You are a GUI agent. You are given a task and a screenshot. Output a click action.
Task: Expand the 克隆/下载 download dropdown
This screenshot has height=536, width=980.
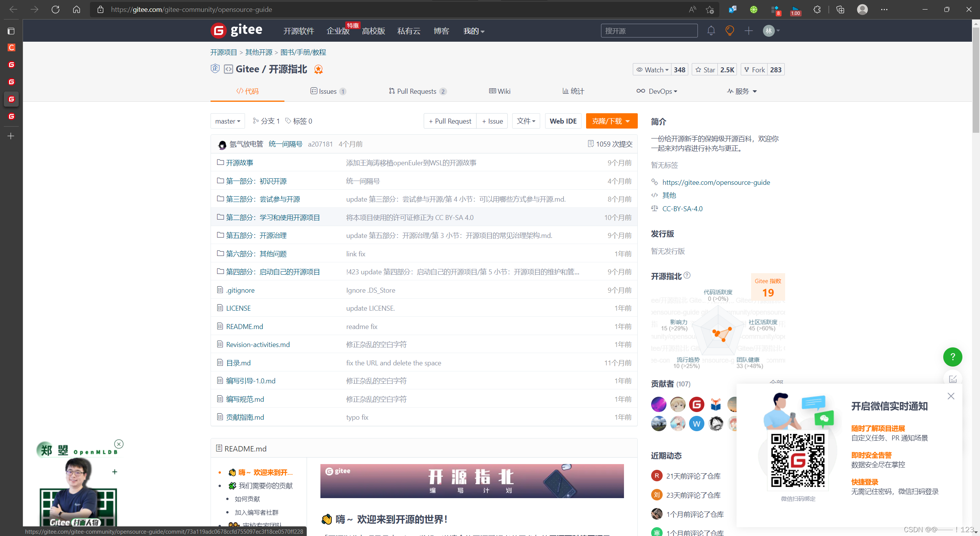click(x=611, y=121)
